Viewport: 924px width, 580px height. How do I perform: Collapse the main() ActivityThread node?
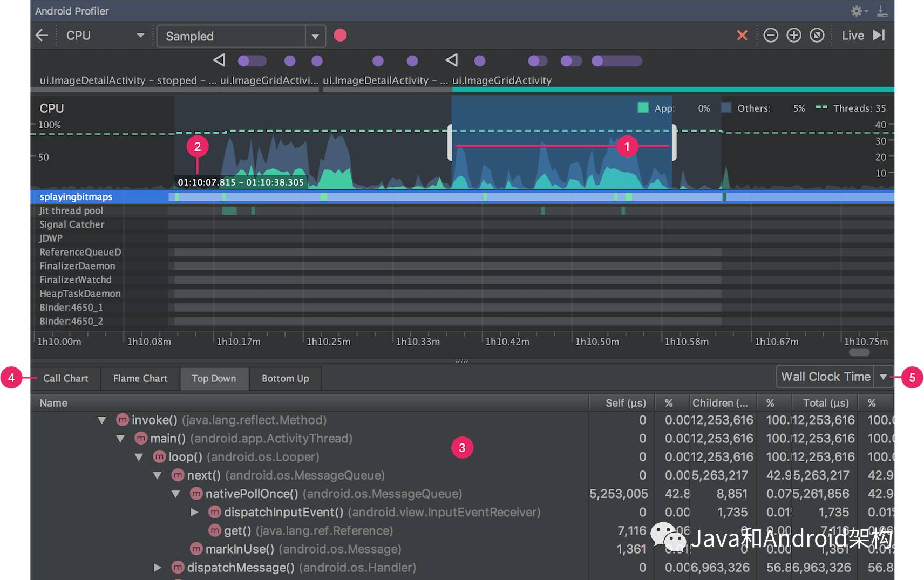pos(120,439)
